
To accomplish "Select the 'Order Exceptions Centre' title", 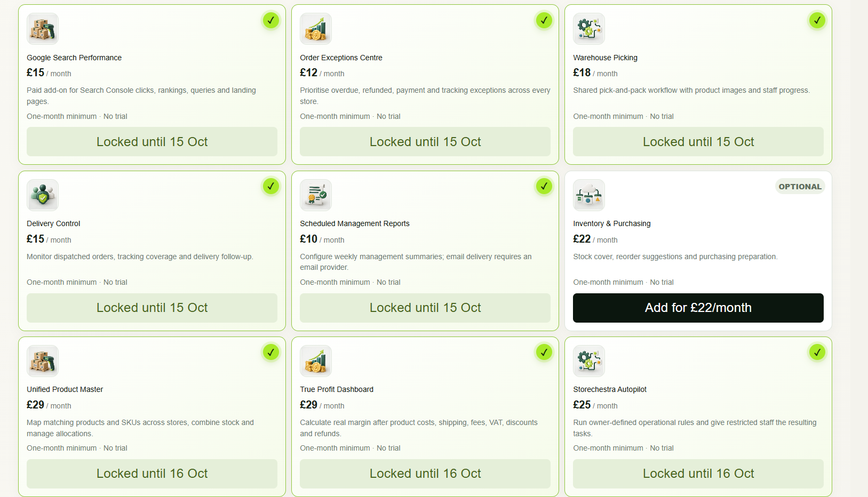I will [x=341, y=58].
